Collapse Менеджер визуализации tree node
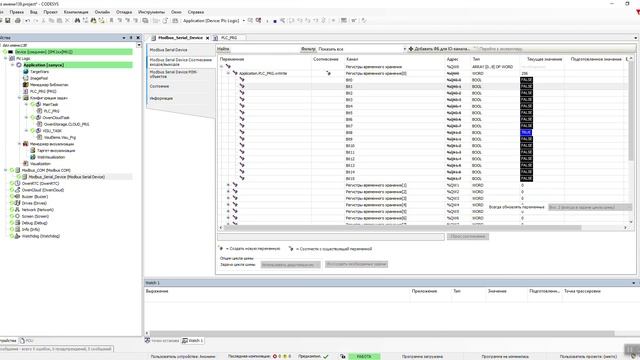This screenshot has height=360, width=640. [19, 144]
